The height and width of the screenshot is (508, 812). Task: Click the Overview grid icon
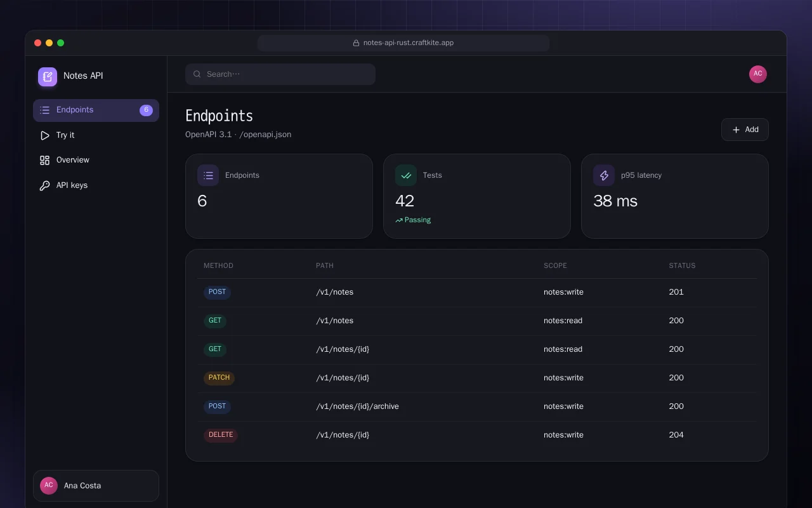(x=44, y=160)
